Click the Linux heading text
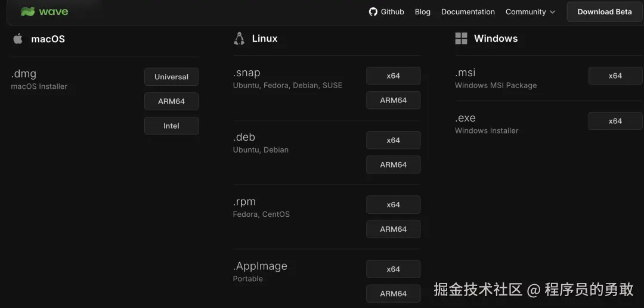 (265, 39)
